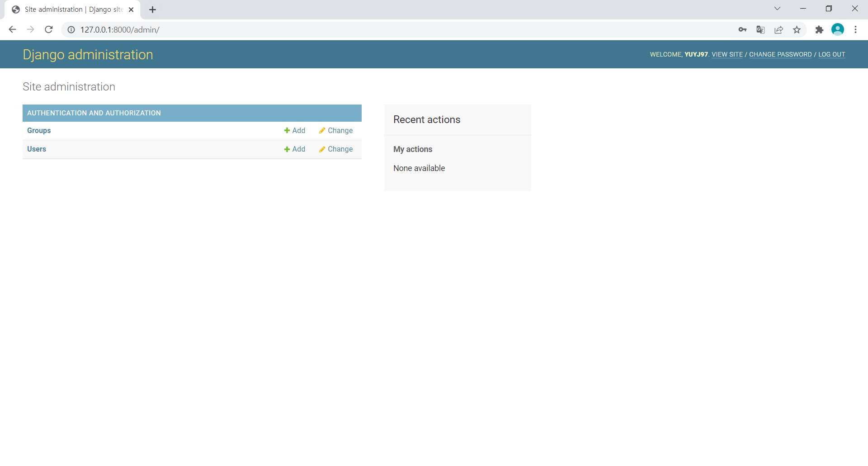Screen dimensions: 868x466
Task: Translate this page icon
Action: point(760,30)
